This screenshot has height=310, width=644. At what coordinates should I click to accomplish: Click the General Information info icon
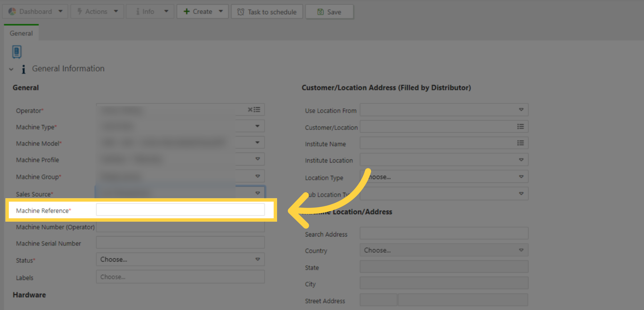point(23,69)
